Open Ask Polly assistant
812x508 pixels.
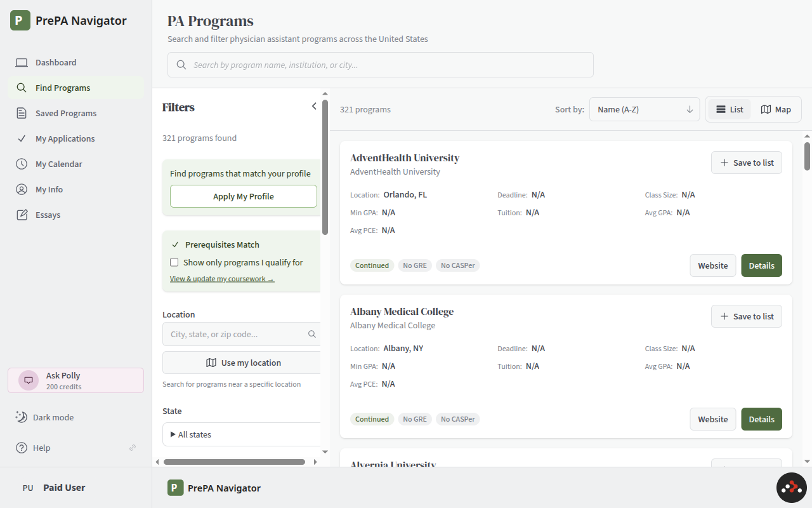76,380
